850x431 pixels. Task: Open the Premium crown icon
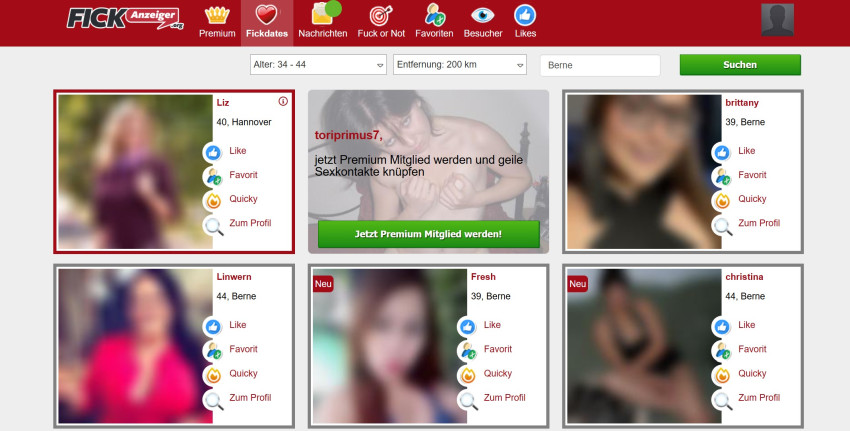(217, 16)
